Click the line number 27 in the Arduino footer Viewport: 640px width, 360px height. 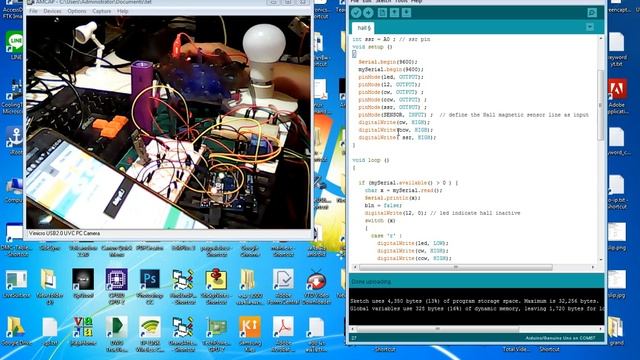[354, 338]
